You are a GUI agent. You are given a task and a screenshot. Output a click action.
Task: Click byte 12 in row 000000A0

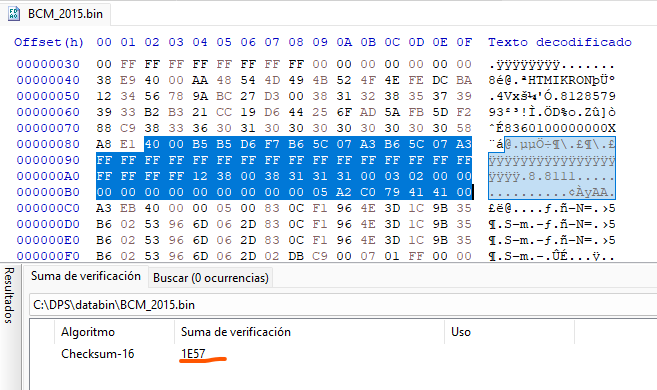200,176
